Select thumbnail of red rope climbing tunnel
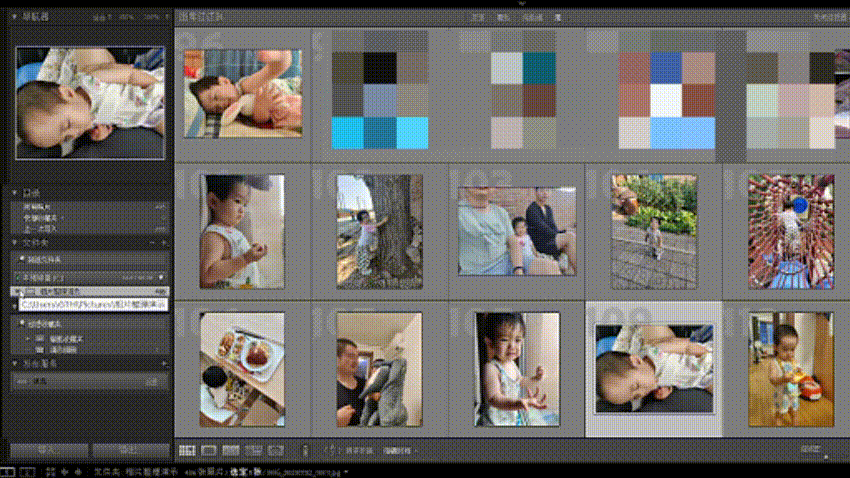The image size is (850, 478). pos(791,231)
